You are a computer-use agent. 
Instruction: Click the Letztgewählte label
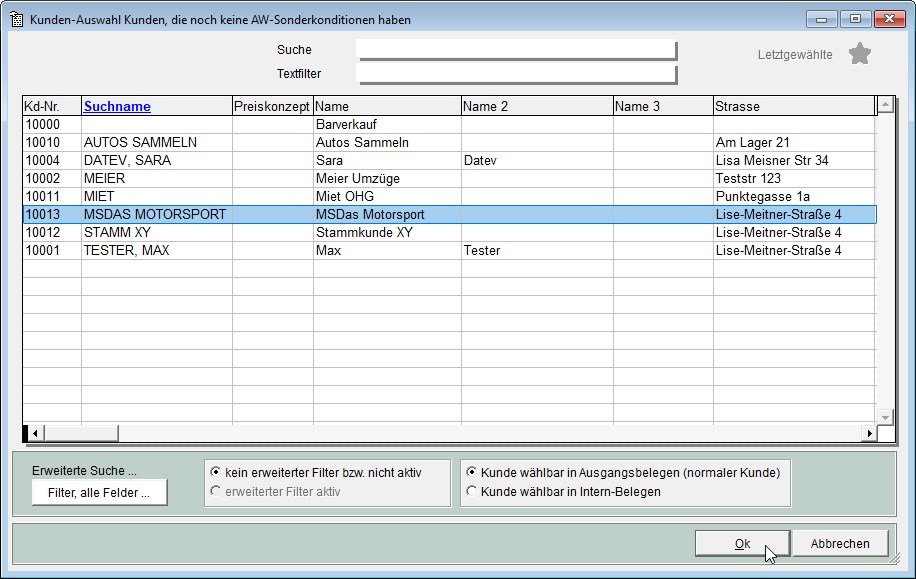pos(795,55)
